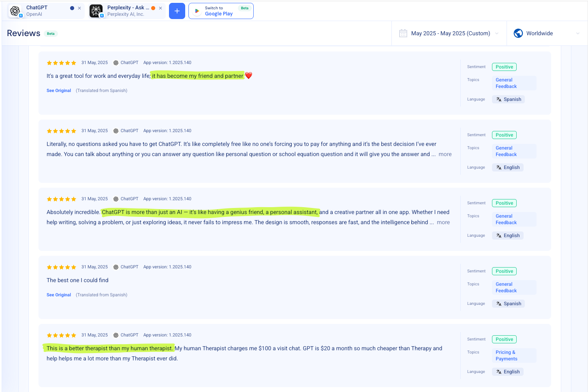Viewport: 588px width, 392px height.
Task: Click the highlighted text 'it has become my friend and partner'
Action: point(197,76)
